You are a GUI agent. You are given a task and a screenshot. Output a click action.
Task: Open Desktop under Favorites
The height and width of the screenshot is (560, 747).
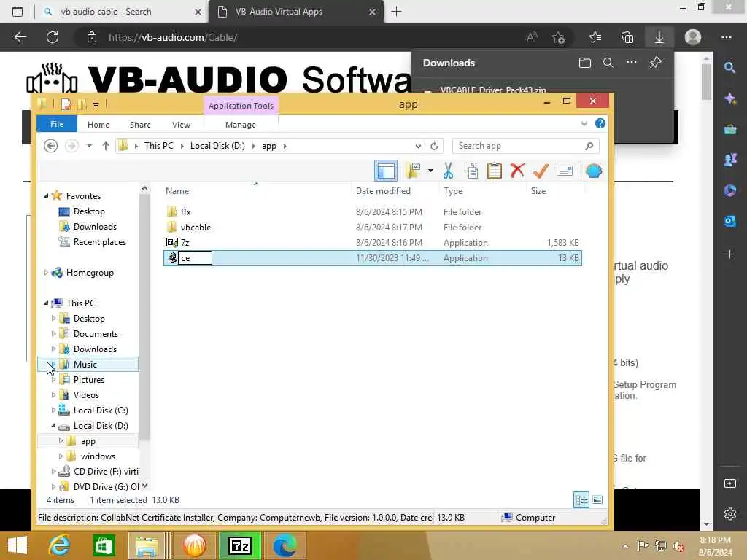(x=88, y=211)
